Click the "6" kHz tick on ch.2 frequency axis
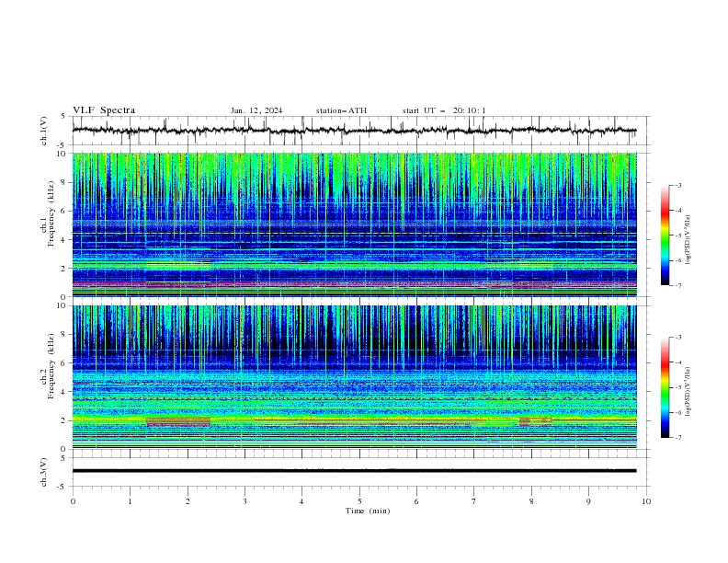728x563 pixels. pos(65,362)
